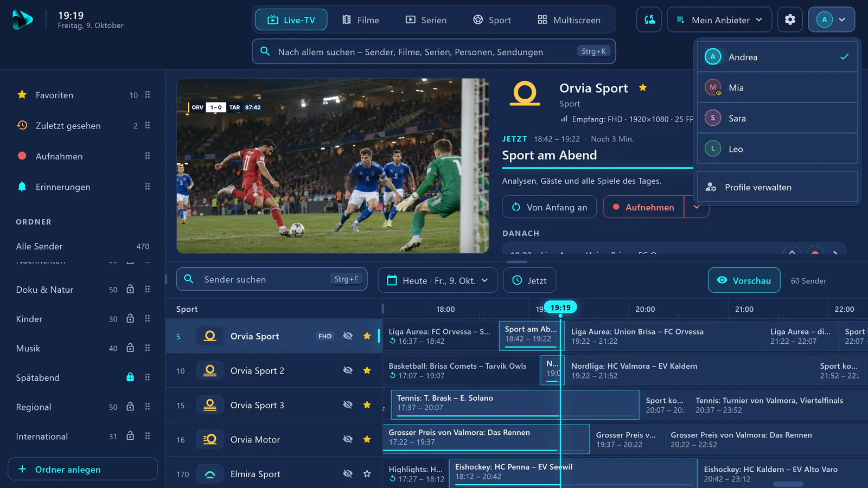Click the Von Anfang an button
This screenshot has width=868, height=488.
[550, 207]
